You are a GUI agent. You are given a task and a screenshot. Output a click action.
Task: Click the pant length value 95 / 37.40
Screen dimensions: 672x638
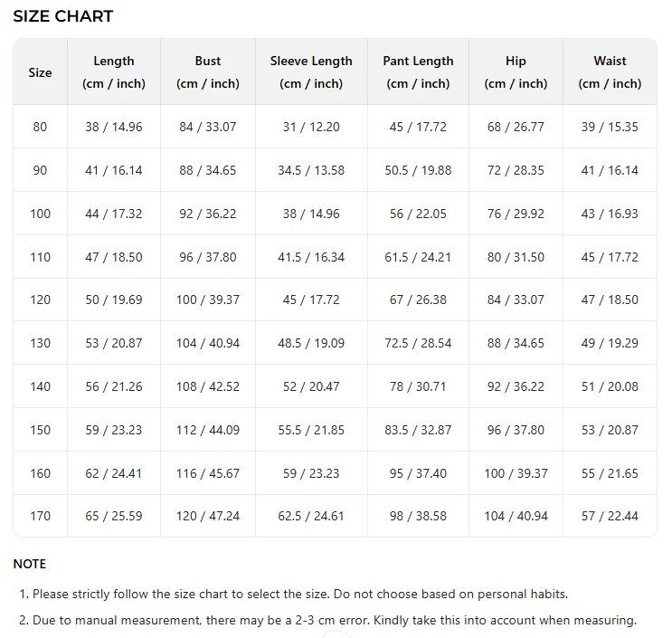pos(418,473)
